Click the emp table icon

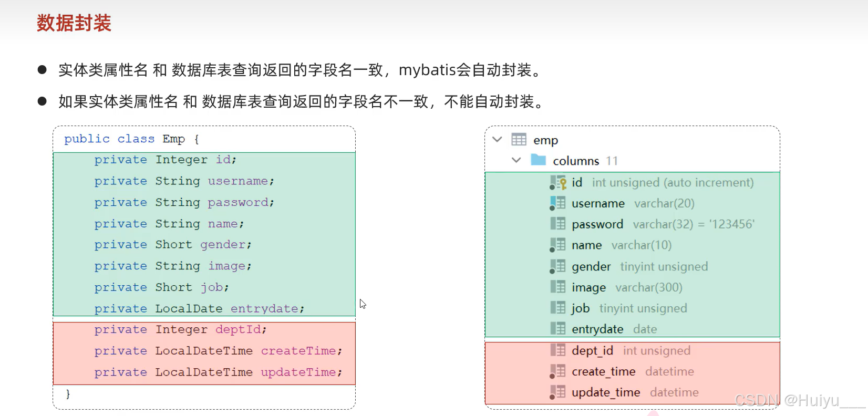[x=519, y=140]
